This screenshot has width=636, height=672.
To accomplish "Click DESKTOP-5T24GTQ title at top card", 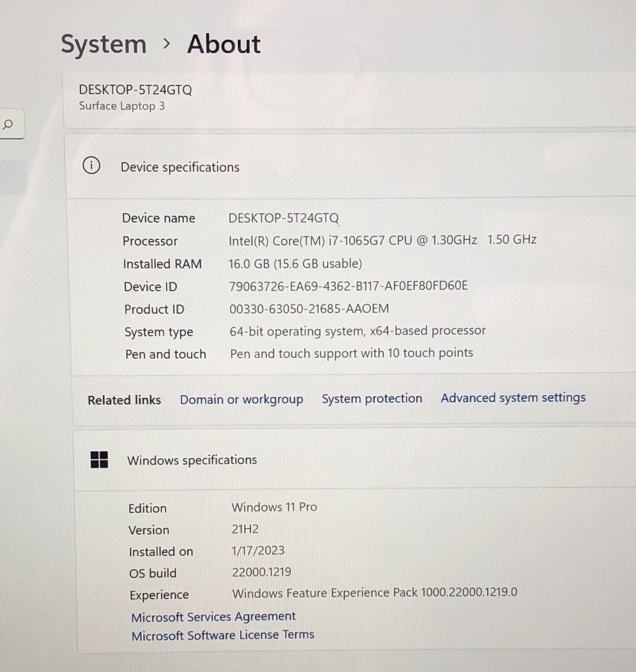I will [135, 90].
